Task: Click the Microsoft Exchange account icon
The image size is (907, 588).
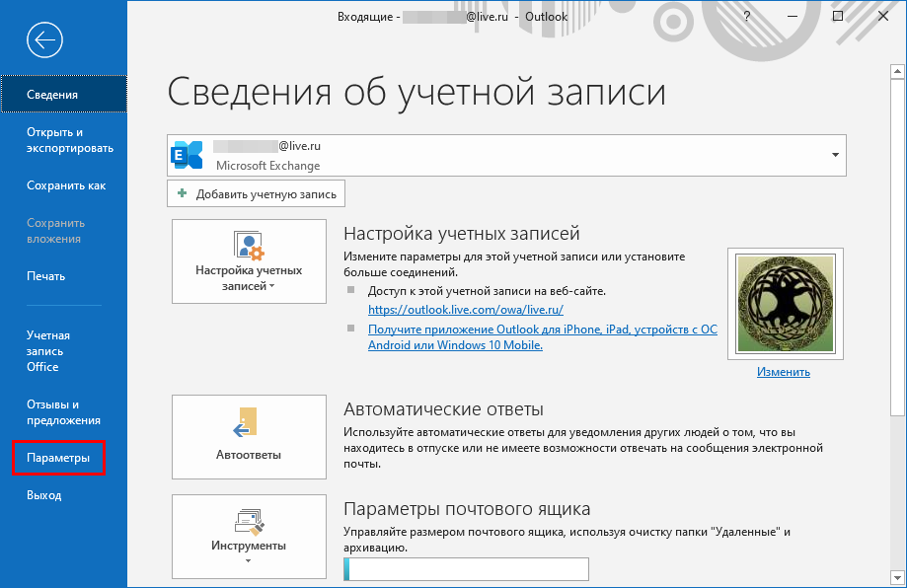Action: click(187, 155)
